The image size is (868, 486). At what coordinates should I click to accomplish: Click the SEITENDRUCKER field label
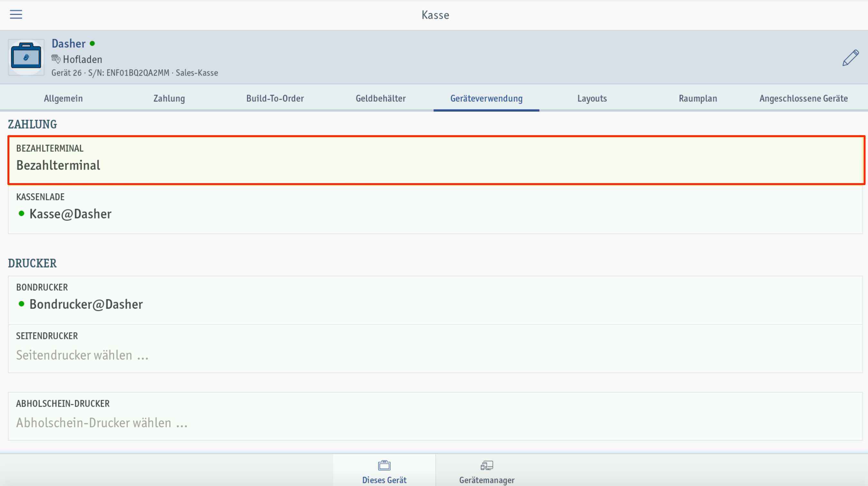47,336
